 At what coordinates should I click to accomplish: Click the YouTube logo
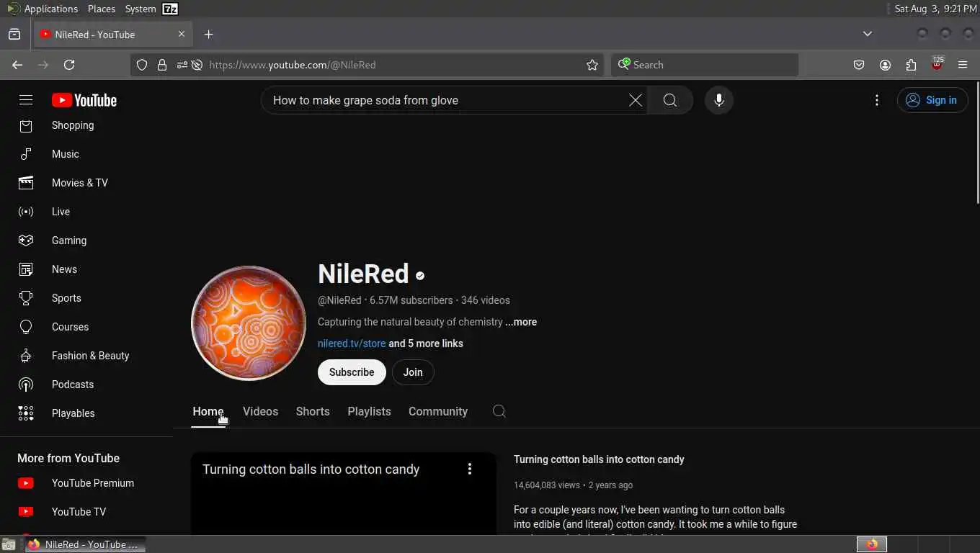[84, 100]
